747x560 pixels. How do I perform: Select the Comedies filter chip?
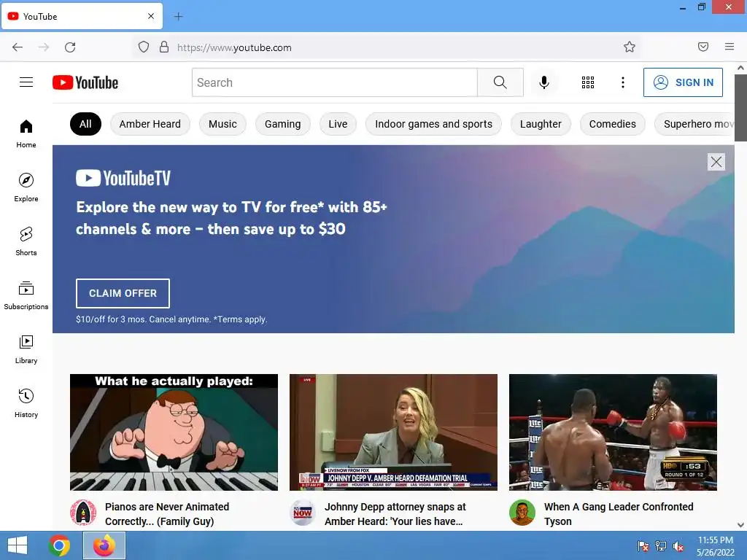click(613, 124)
